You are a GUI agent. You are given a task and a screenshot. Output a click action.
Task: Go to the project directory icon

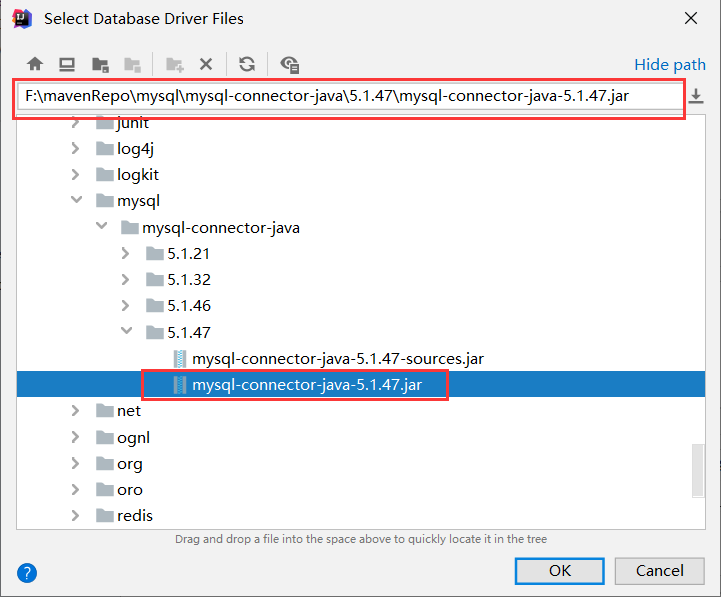point(100,64)
